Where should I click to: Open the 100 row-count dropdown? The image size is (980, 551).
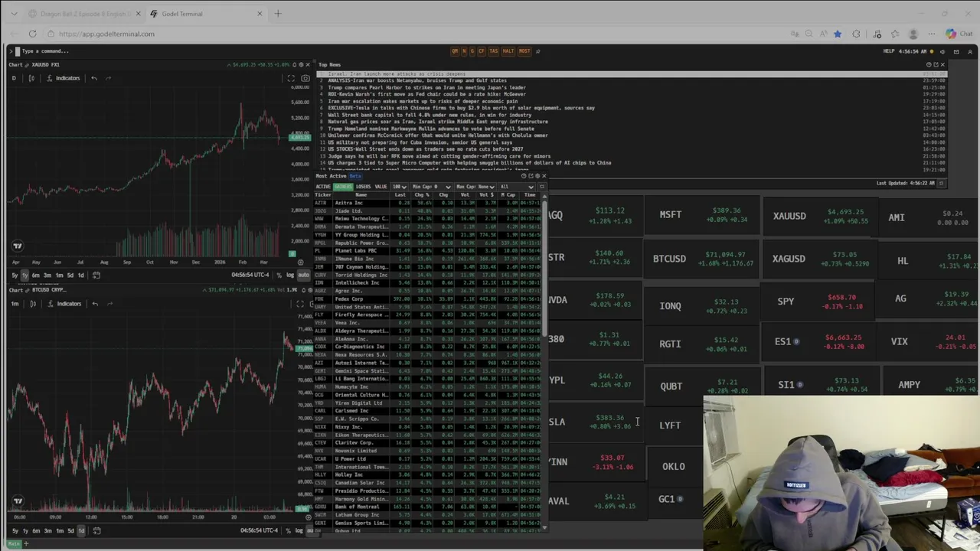(399, 187)
